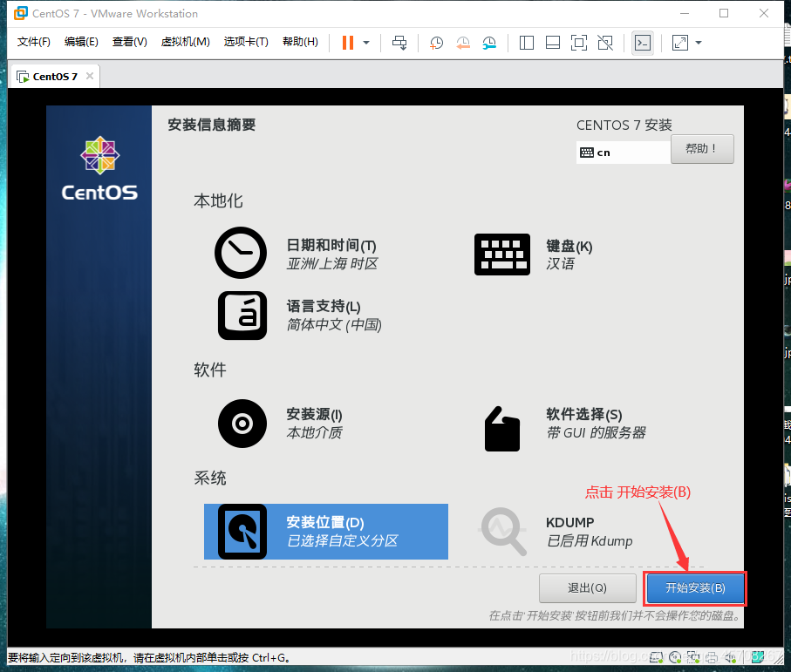Screen dimensions: 791x672
Task: Click 开始安装(B) begin installation button
Action: [x=695, y=587]
